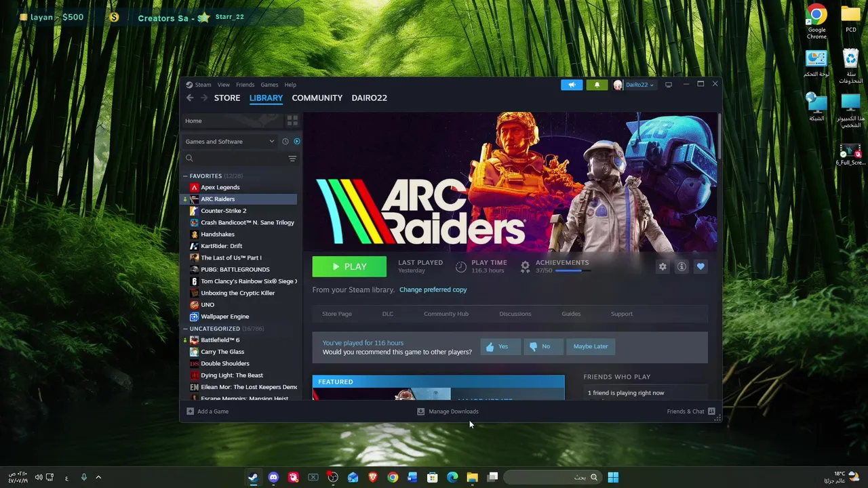Click Add a Game
The width and height of the screenshot is (868, 488).
click(x=208, y=411)
